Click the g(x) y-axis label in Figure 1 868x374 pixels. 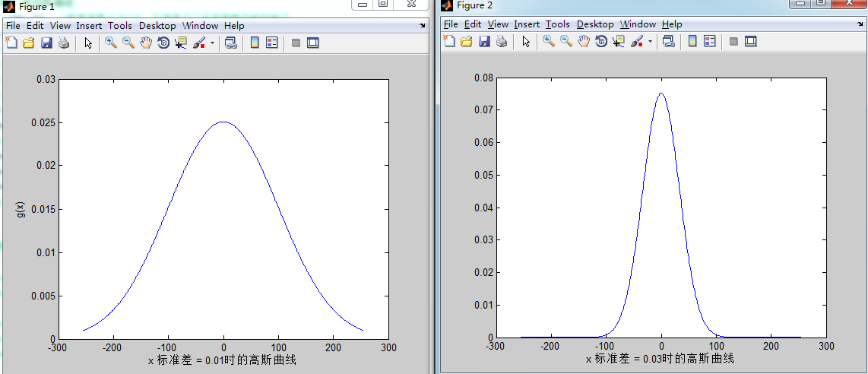21,209
